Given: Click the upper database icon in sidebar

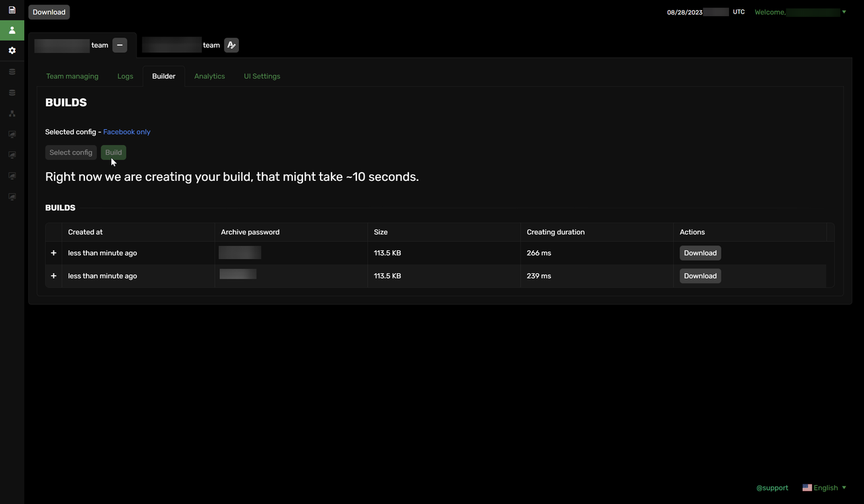Looking at the screenshot, I should tap(11, 72).
